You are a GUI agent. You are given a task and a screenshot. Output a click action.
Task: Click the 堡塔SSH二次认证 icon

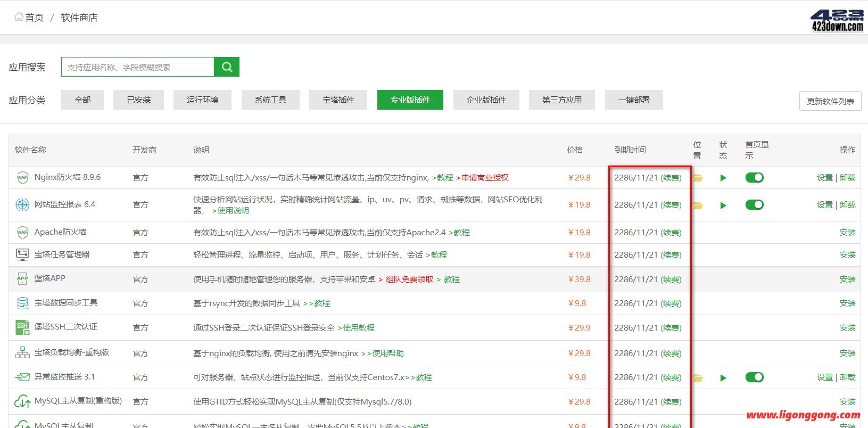[x=22, y=327]
